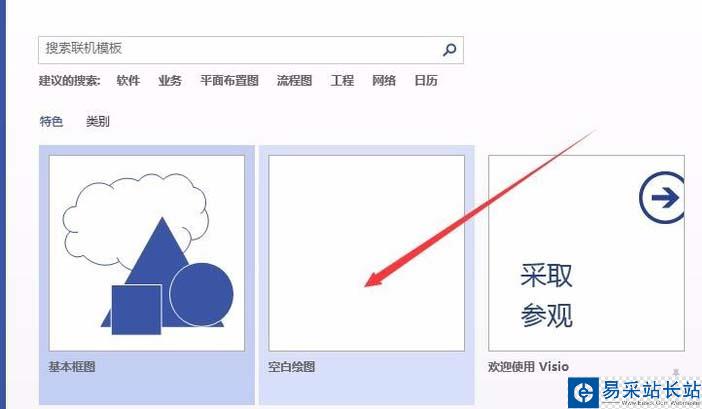
Task: Switch to the 特色 tab
Action: point(51,121)
